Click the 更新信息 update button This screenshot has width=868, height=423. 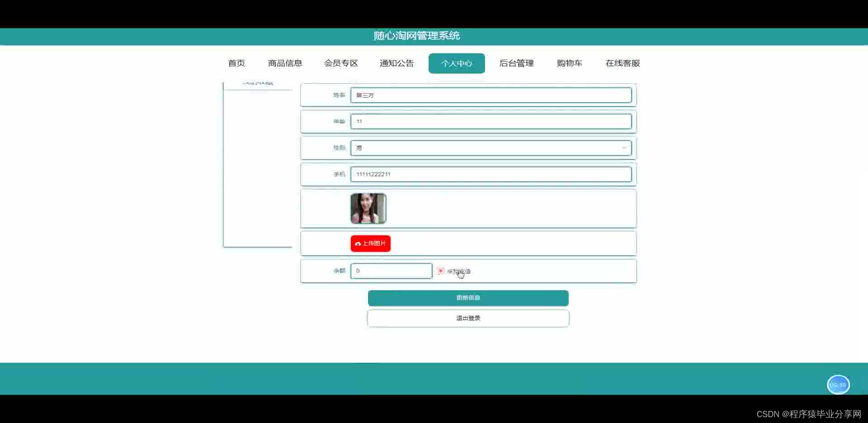click(x=468, y=298)
